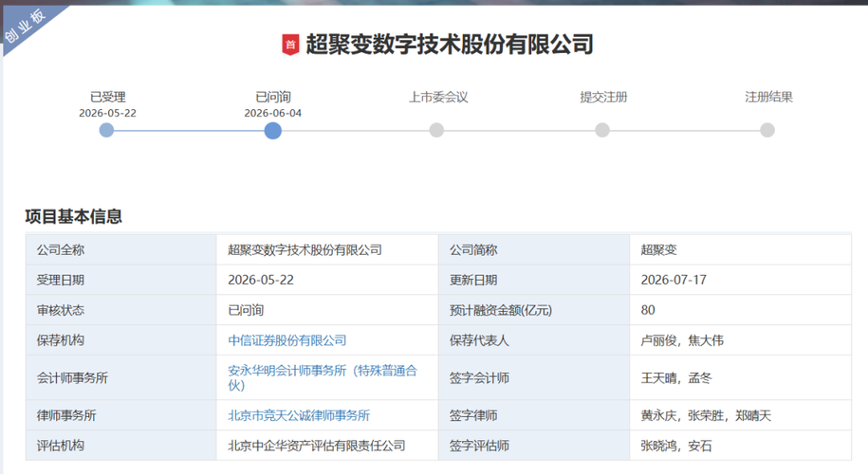Click the date 2026-05-22 under 已受理
This screenshot has height=474, width=868.
[x=107, y=114]
